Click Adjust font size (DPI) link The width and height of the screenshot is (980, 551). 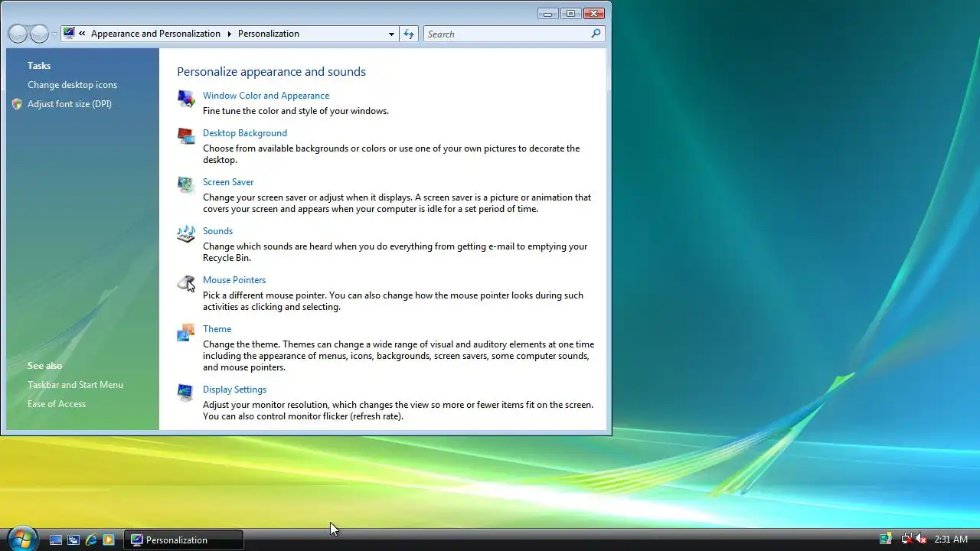[70, 104]
